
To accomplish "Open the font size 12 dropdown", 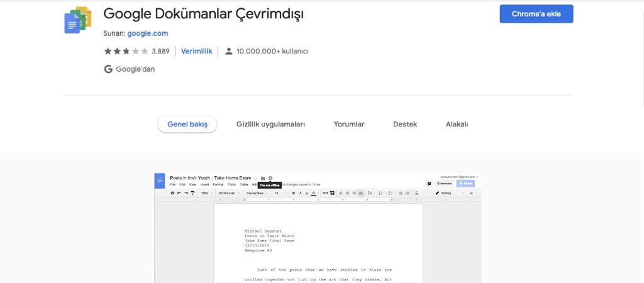I will click(280, 193).
